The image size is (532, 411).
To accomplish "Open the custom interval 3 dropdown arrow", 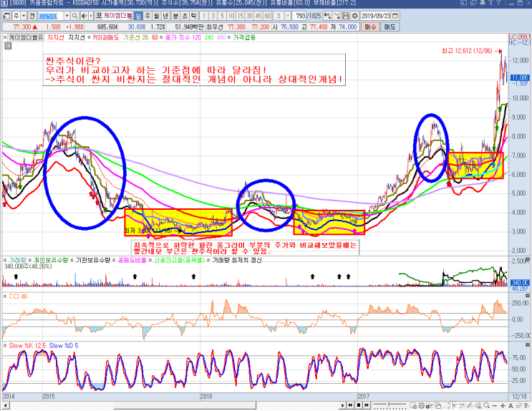I will [288, 16].
